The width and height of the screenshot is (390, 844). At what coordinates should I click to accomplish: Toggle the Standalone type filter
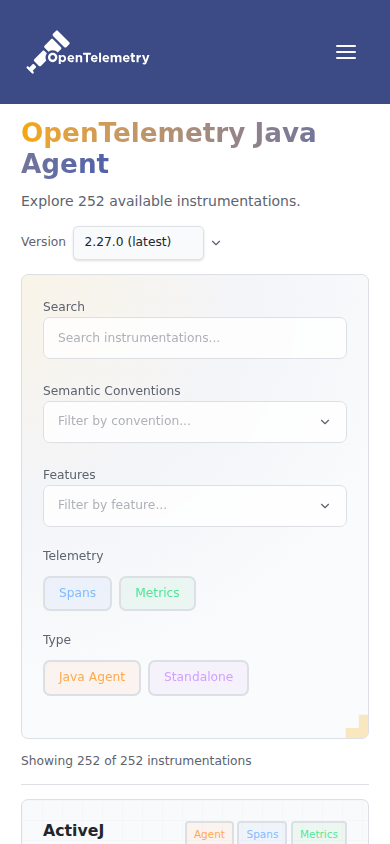198,678
